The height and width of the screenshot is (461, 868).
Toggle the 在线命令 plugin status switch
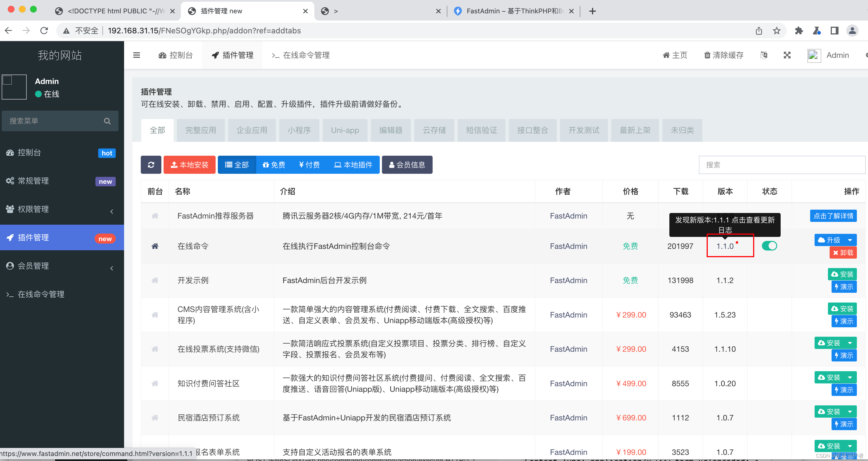point(770,246)
